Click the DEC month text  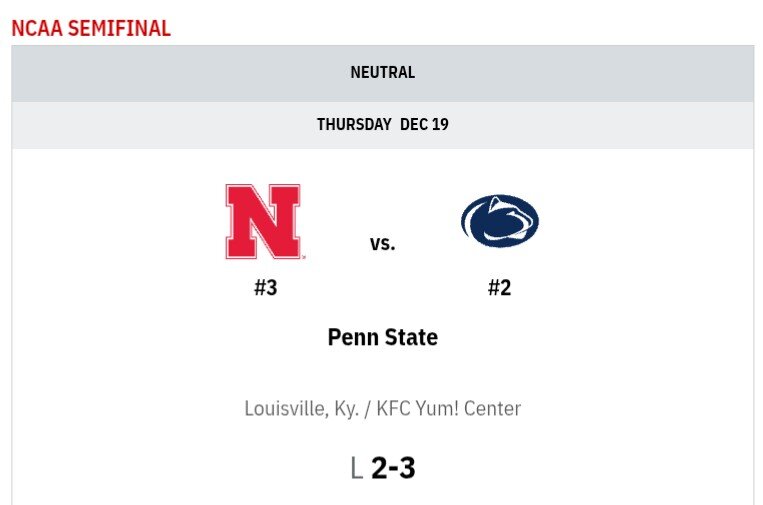[414, 125]
